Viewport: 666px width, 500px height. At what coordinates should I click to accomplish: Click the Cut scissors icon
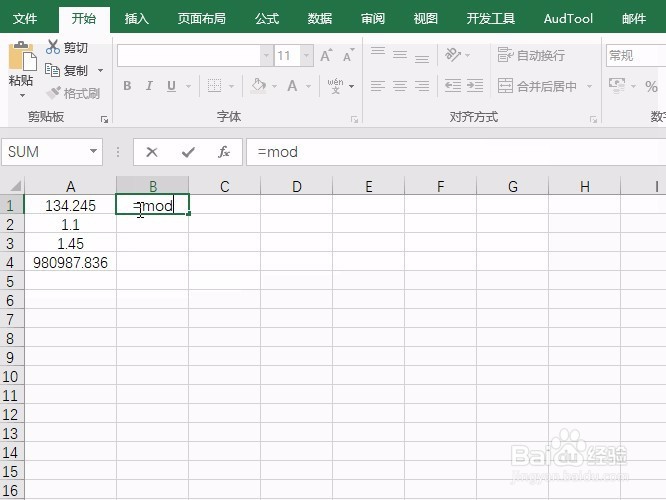[x=53, y=47]
